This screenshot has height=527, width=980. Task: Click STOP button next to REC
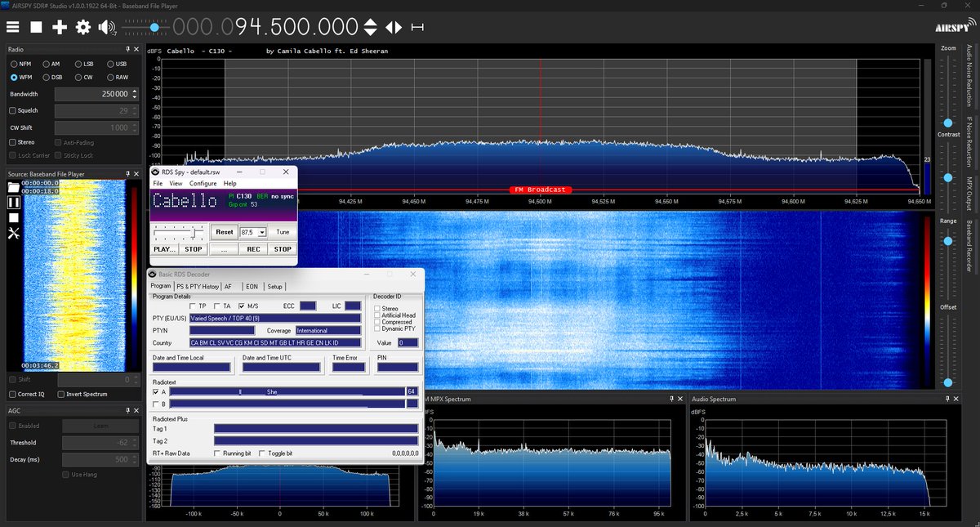[282, 249]
